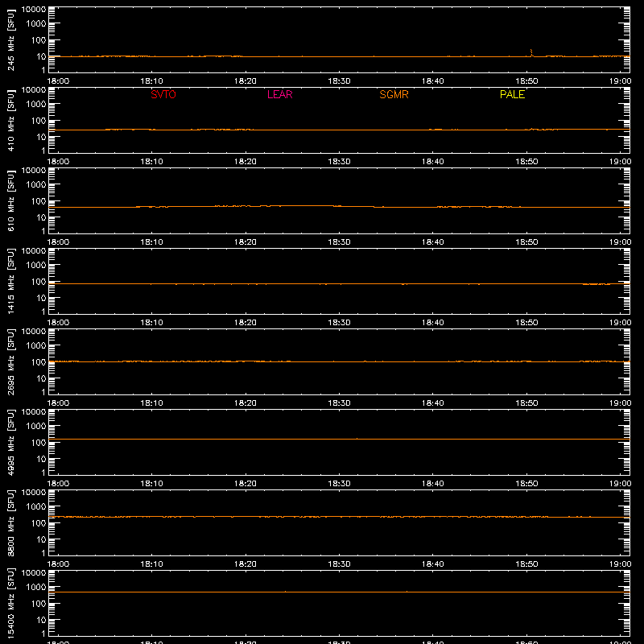Viewport: 644px width, 644px height.
Task: Click the 18:20 time label under the 4995 MHz plot
Action: (246, 484)
